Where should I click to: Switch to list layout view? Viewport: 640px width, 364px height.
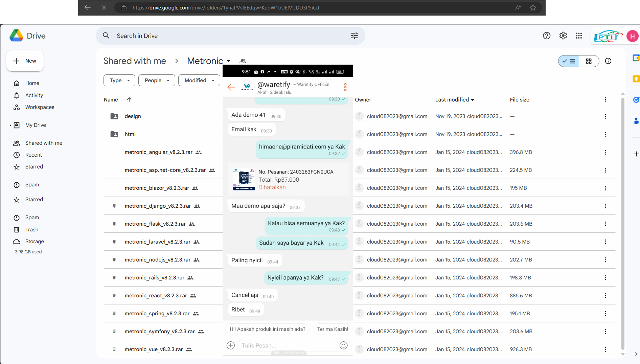point(569,61)
